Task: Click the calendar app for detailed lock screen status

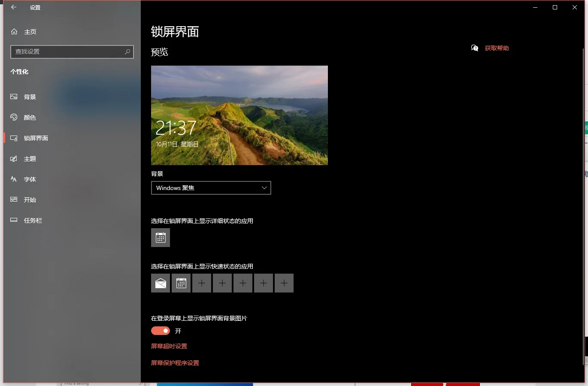Action: point(160,238)
